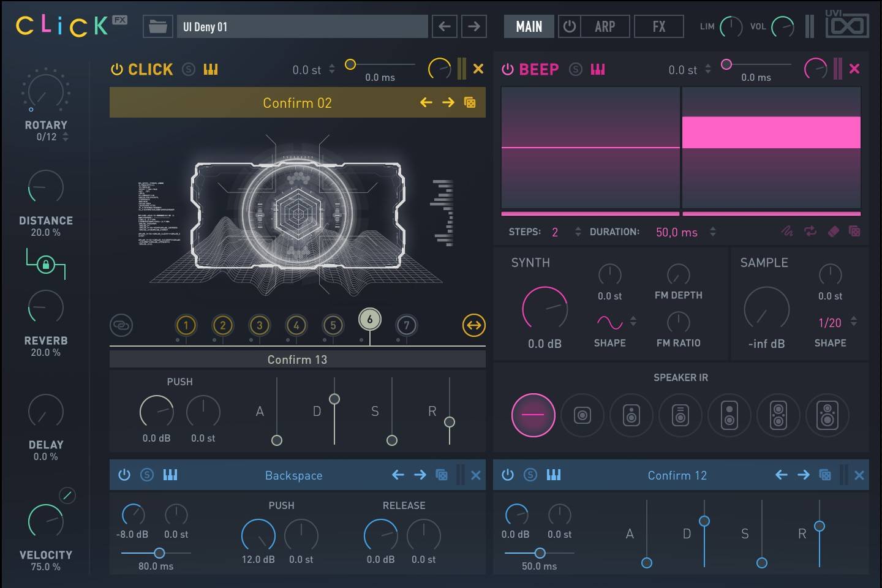This screenshot has width=882, height=588.
Task: Go to next preset with right arrow
Action: pyautogui.click(x=474, y=27)
